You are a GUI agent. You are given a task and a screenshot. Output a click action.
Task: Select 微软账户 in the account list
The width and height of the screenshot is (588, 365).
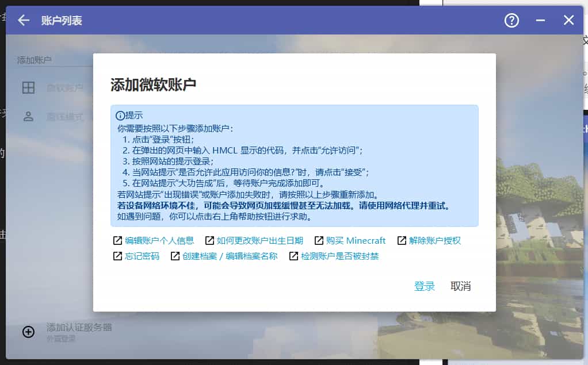tap(64, 88)
